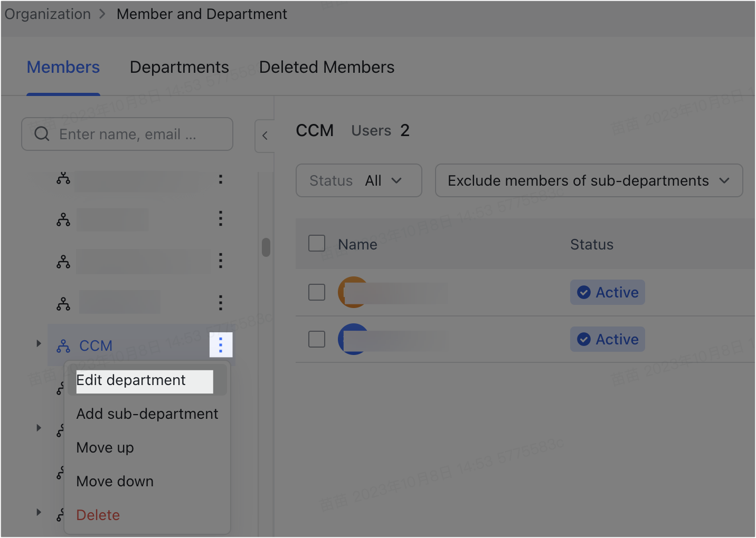Click the orange avatar of the first member
Screen dimensions: 756x538
pos(353,292)
